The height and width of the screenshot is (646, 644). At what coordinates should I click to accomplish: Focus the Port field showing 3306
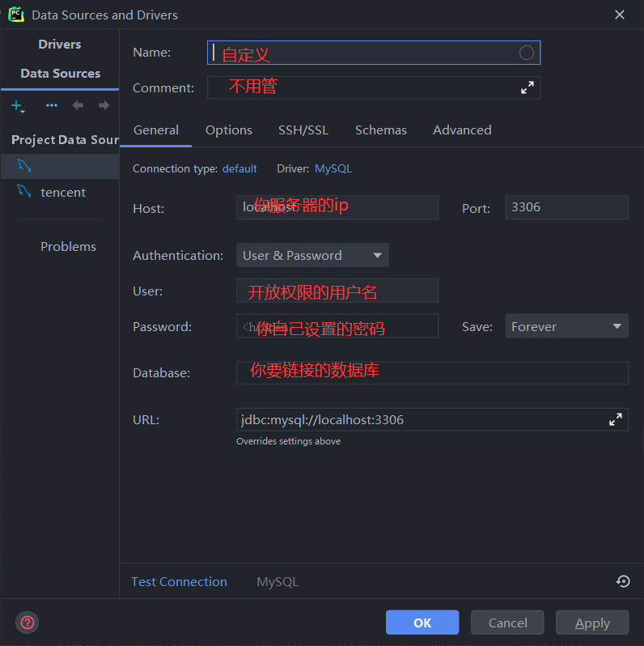tap(566, 207)
